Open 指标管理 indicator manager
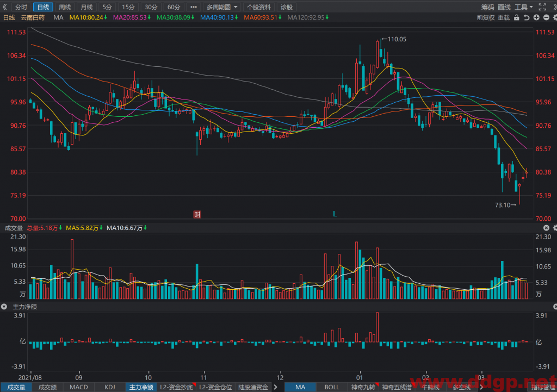 click(543, 387)
